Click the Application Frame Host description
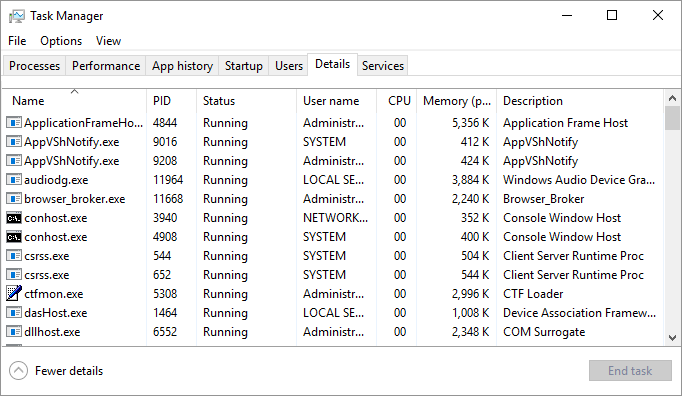Image resolution: width=682 pixels, height=396 pixels. click(x=565, y=123)
